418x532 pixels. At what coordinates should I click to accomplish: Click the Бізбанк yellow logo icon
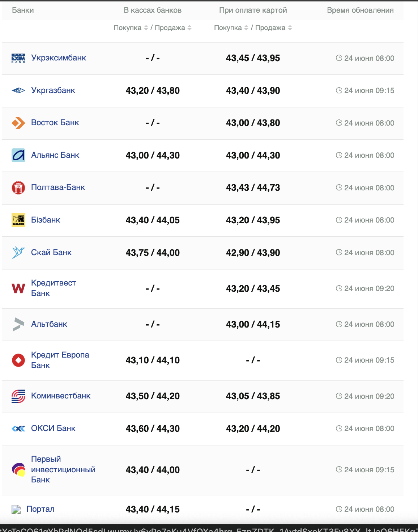pyautogui.click(x=18, y=220)
